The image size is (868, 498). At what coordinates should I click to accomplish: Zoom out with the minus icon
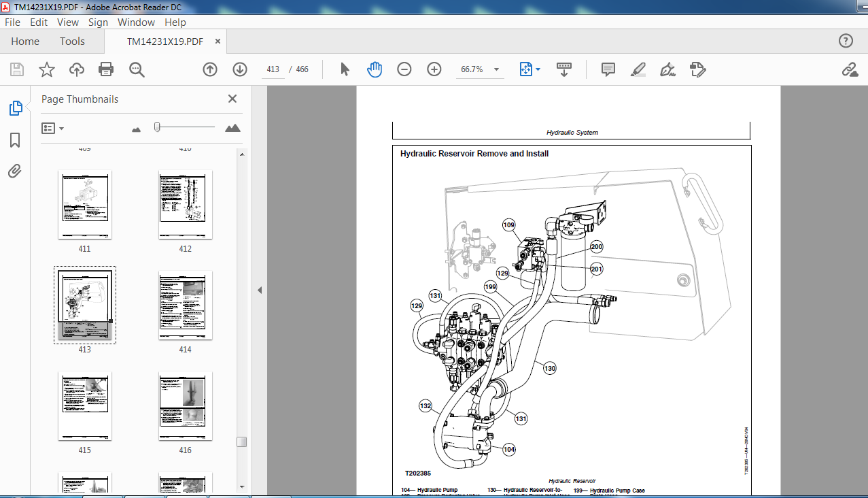[x=404, y=69]
